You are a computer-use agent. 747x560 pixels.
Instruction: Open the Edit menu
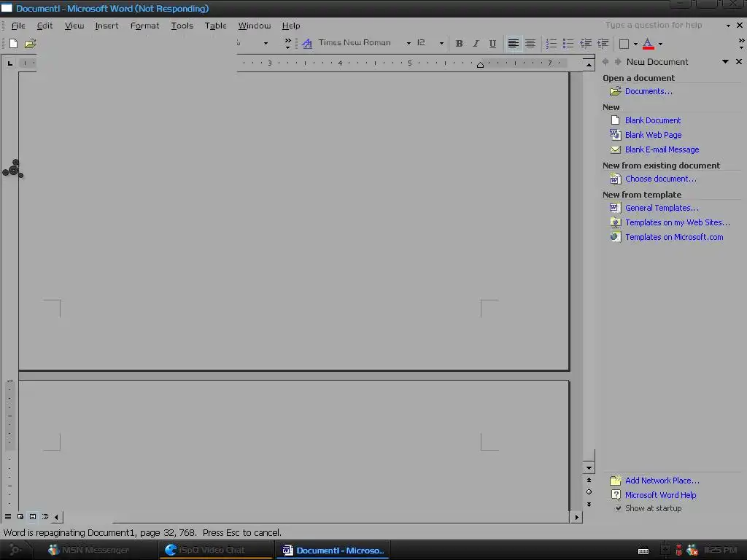(44, 26)
